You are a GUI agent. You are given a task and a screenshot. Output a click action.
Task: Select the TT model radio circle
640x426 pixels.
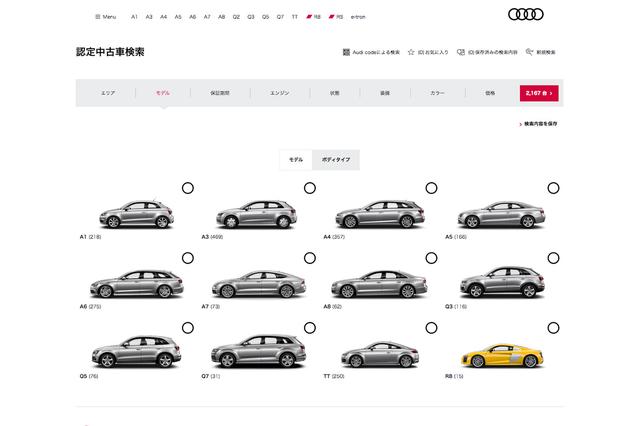[431, 328]
